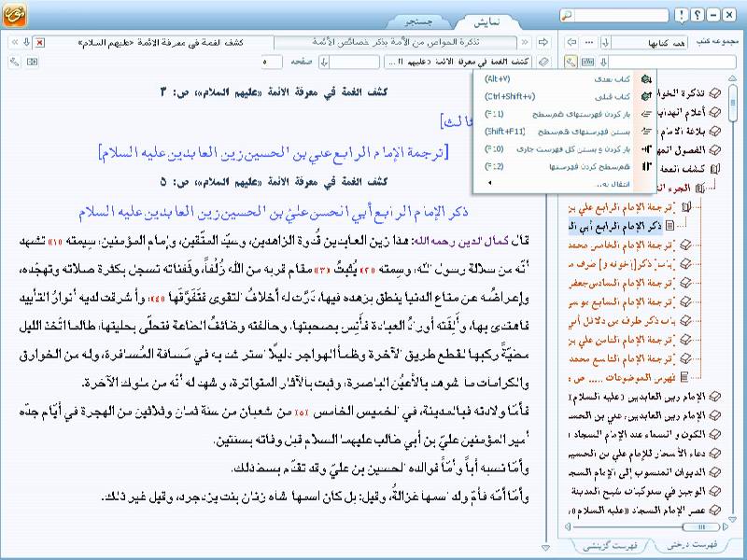This screenshot has height=560, width=747.
Task: Close the كشف الغمة tab with the red X
Action: (x=40, y=42)
